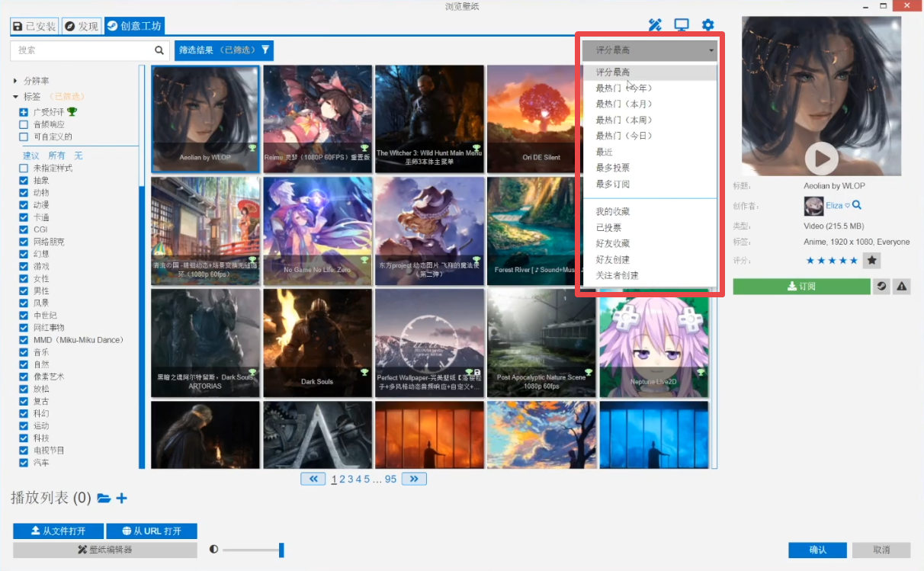The image size is (924, 571).
Task: Choose 好友创建 in the sort list
Action: tap(650, 260)
